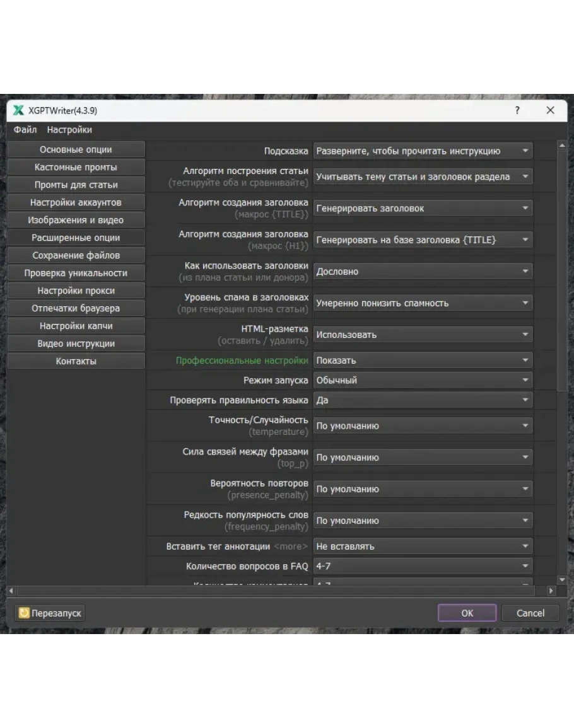Open Контакты section
The height and width of the screenshot is (728, 574).
76,361
